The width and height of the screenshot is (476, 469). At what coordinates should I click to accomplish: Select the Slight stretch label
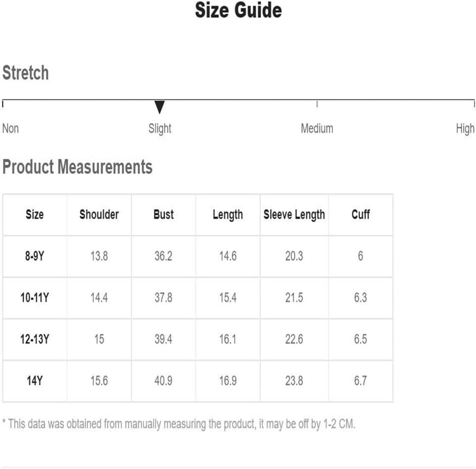click(x=160, y=129)
